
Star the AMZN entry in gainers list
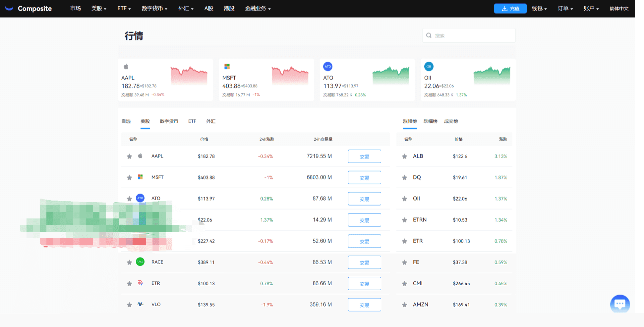tap(404, 304)
